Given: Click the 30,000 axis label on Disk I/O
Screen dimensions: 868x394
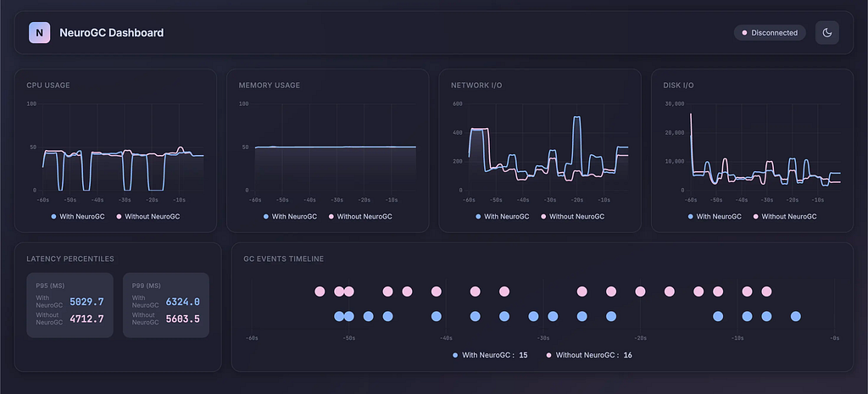Looking at the screenshot, I should 674,103.
